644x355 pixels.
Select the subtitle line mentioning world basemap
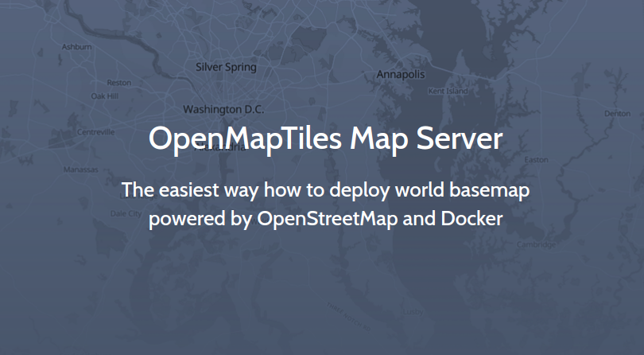pyautogui.click(x=326, y=190)
